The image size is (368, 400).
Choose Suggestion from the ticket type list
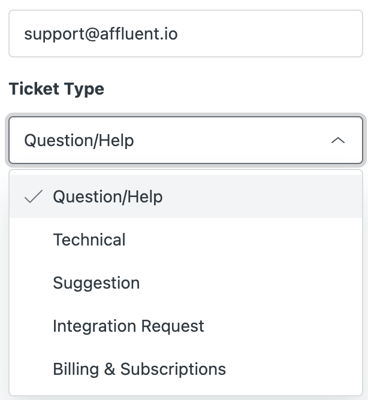[x=186, y=283]
